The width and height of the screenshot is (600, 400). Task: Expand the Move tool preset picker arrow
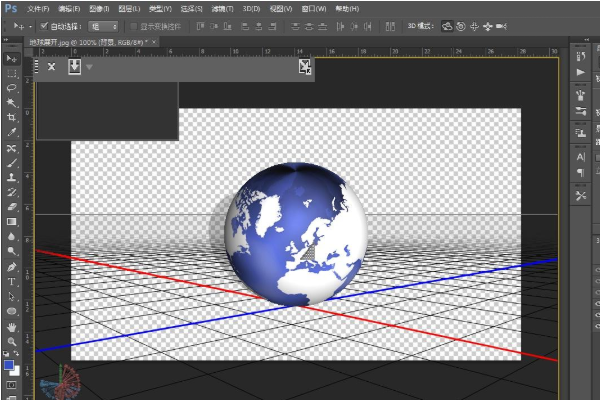coord(29,25)
